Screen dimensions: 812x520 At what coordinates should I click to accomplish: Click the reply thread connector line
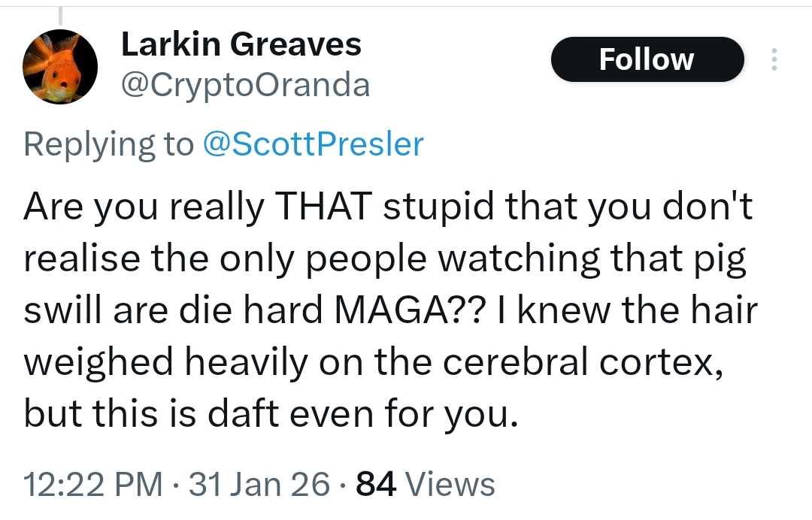59,14
